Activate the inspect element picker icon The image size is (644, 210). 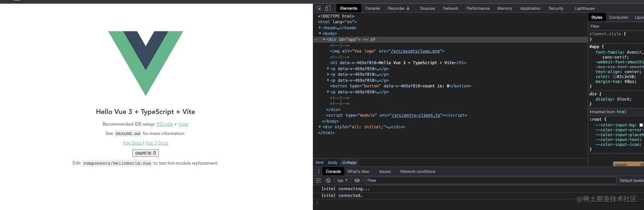coord(319,8)
